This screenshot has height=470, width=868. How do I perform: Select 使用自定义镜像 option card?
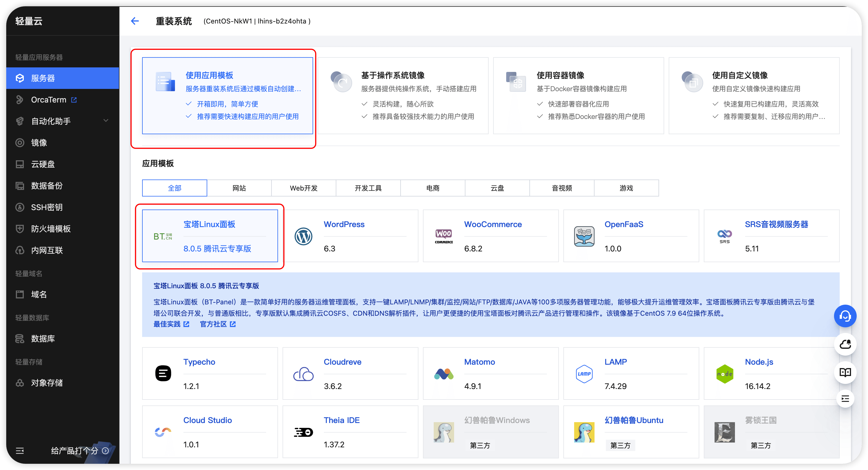coord(754,96)
